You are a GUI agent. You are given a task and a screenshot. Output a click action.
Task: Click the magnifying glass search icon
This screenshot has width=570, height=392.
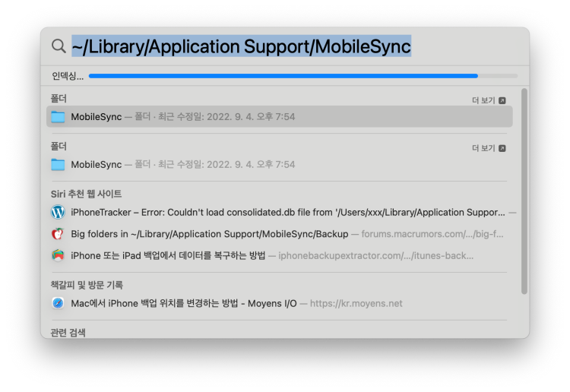59,46
